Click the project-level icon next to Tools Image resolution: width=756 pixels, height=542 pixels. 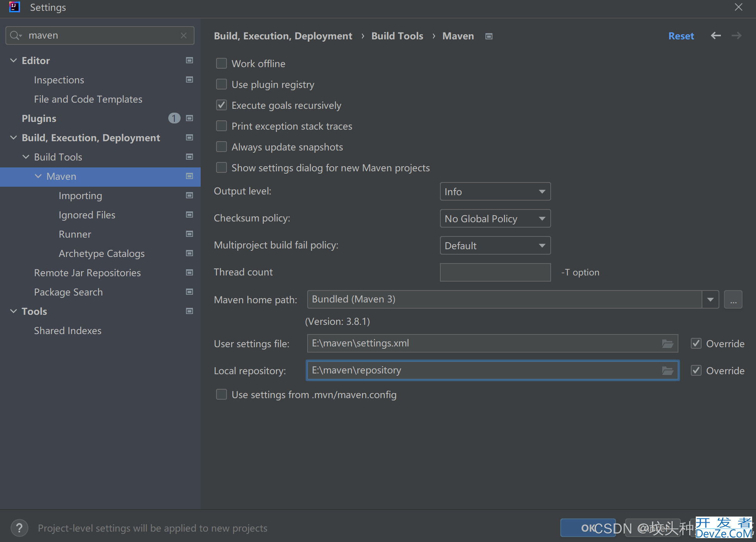point(189,311)
